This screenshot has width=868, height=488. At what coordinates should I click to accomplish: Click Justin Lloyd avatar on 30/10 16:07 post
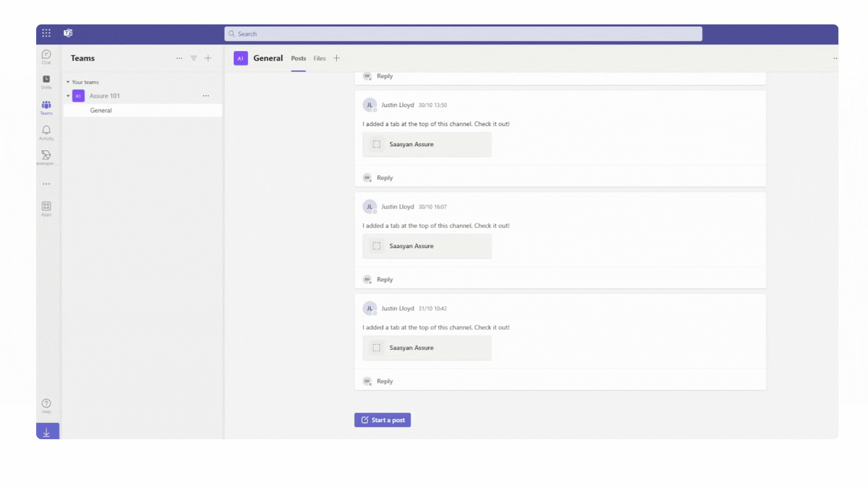(x=370, y=206)
